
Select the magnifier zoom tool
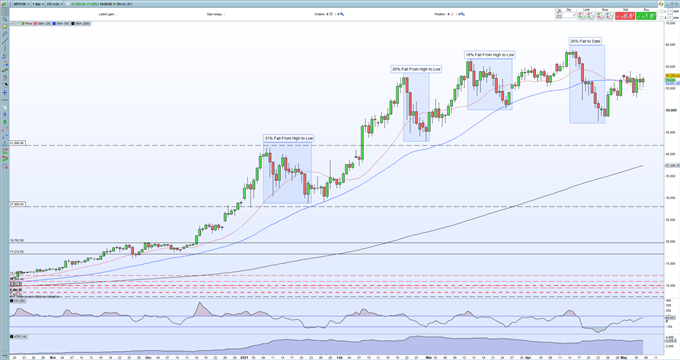[x=5, y=19]
